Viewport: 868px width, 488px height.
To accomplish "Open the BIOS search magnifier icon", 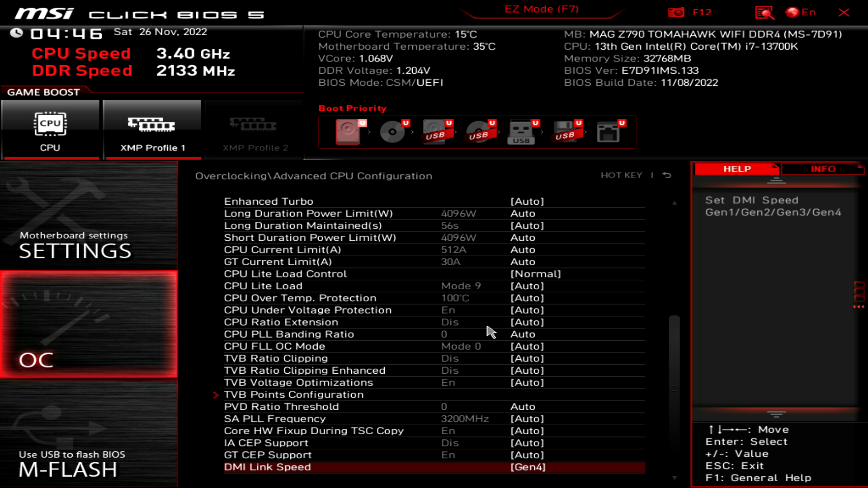I will click(764, 13).
